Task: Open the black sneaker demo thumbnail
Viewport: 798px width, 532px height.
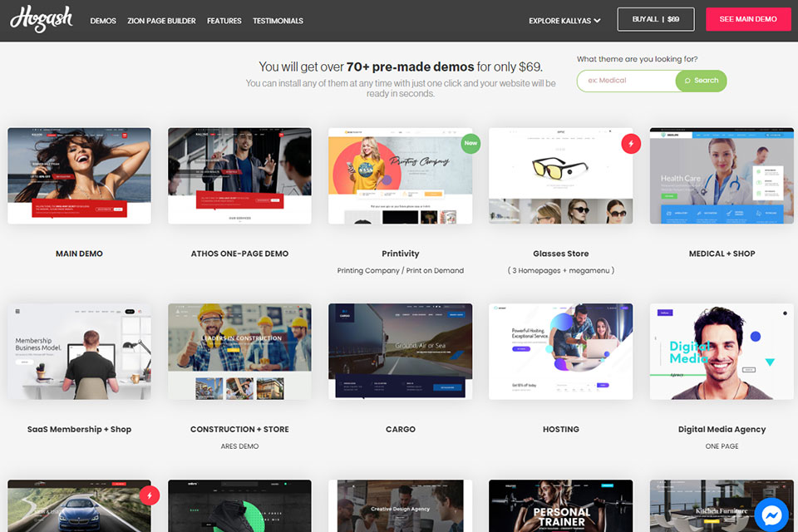Action: pyautogui.click(x=239, y=505)
